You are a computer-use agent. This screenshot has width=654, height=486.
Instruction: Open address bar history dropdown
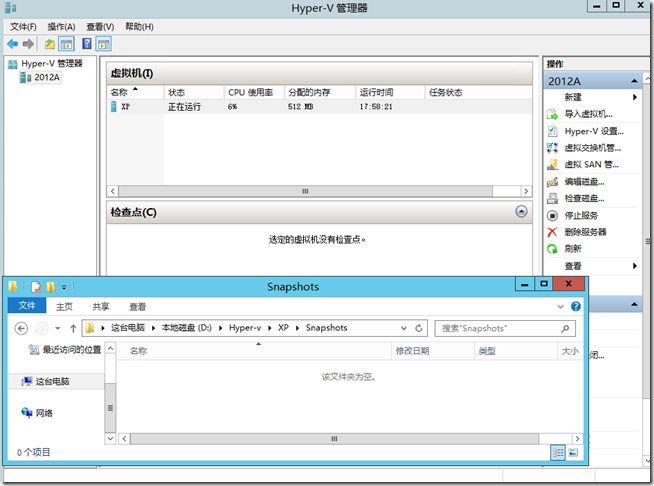(x=404, y=328)
